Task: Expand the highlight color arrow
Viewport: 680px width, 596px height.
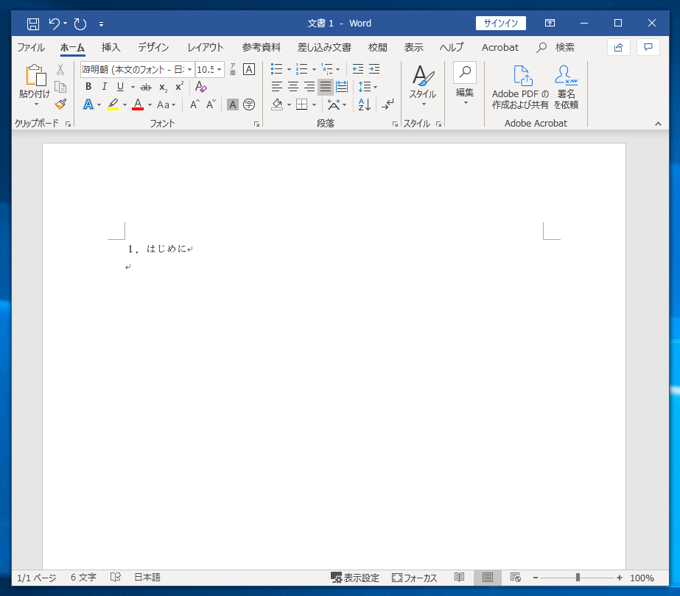Action: [x=125, y=105]
